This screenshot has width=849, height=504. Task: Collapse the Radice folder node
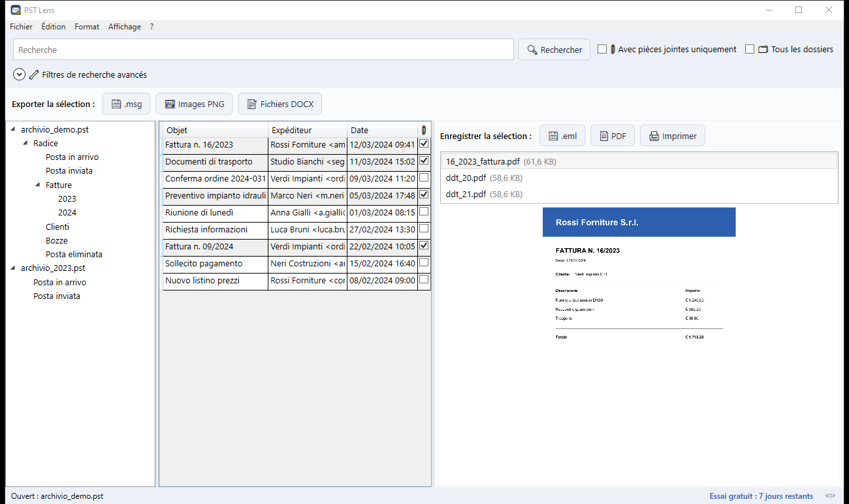(x=26, y=143)
